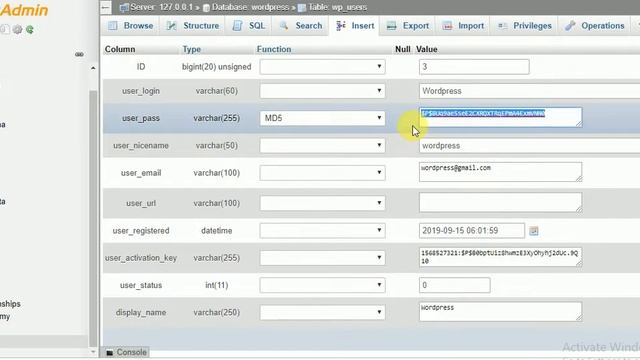Click the Column header label
The image size is (640, 360).
click(x=120, y=49)
